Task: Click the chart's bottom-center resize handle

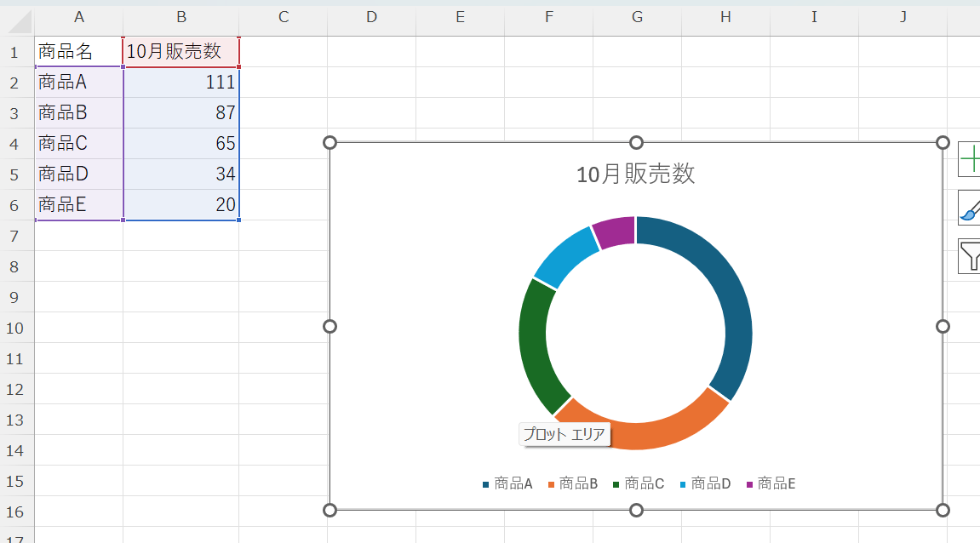Action: click(x=636, y=510)
